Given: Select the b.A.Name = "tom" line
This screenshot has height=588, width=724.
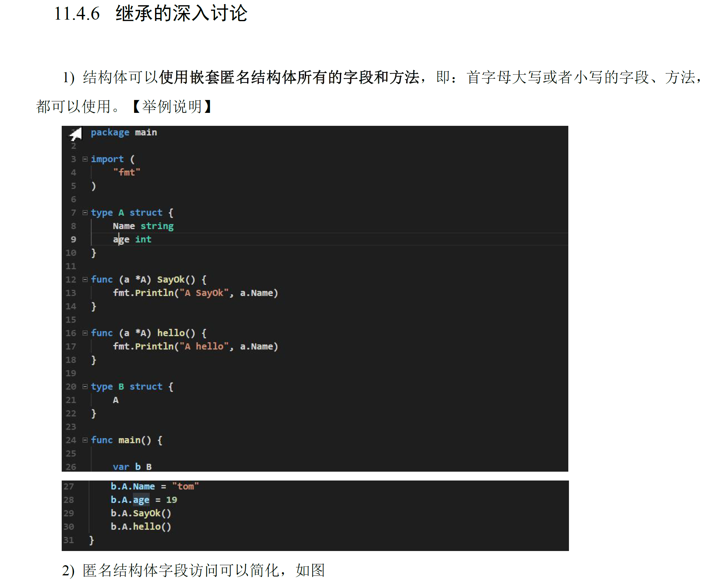Looking at the screenshot, I should [x=155, y=486].
